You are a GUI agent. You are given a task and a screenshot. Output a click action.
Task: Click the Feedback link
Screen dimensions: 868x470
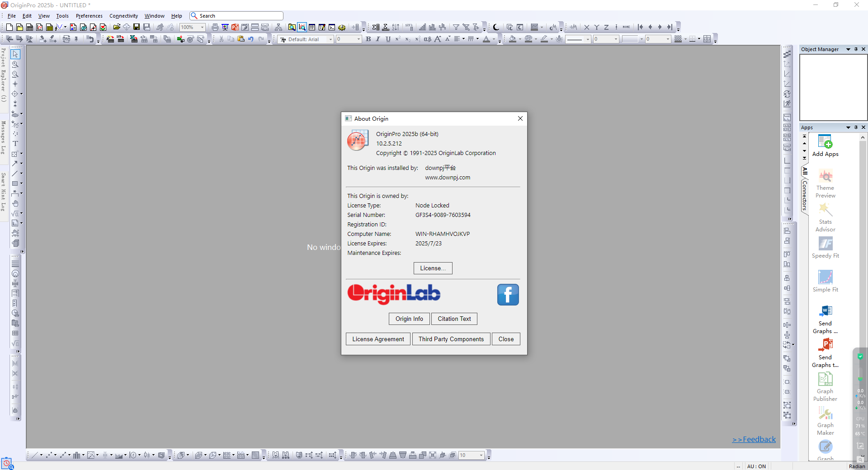pos(754,439)
